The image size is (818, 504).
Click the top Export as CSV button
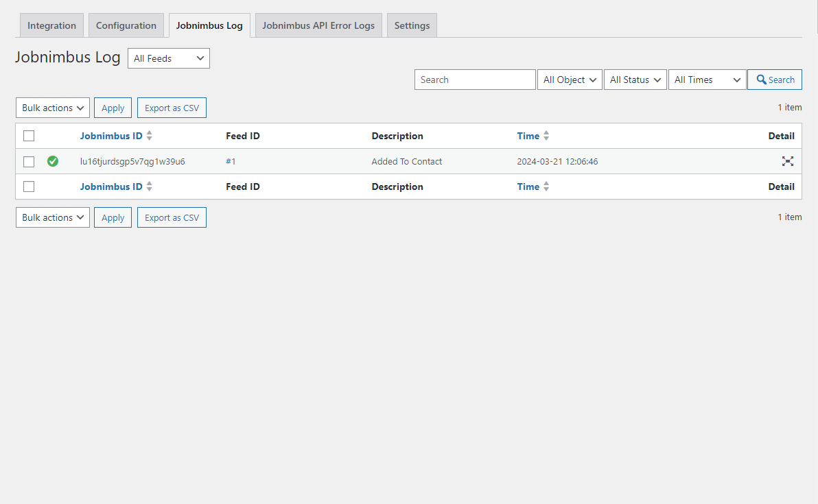tap(172, 108)
